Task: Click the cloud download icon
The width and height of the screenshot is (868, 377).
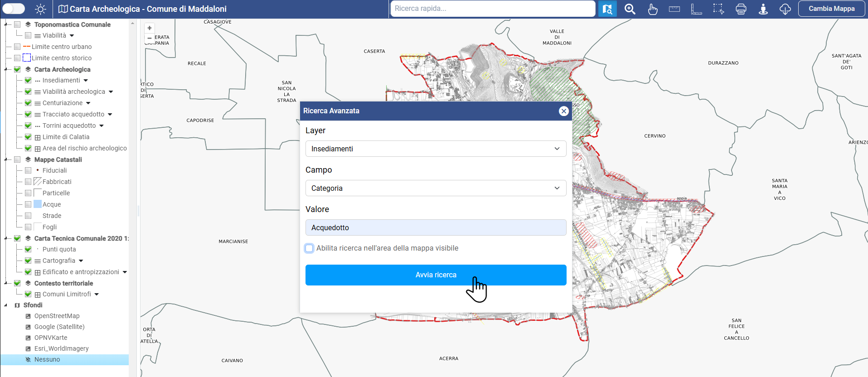Action: pos(785,9)
